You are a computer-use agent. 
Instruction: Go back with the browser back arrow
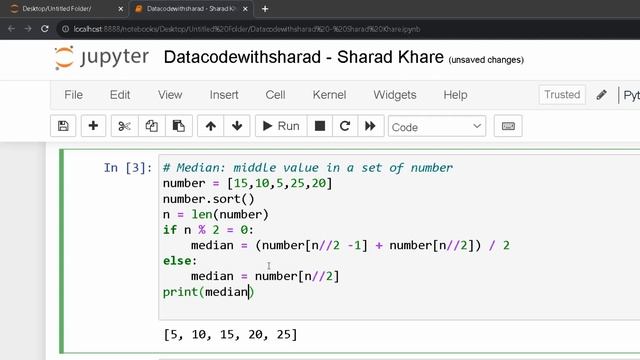point(11,29)
